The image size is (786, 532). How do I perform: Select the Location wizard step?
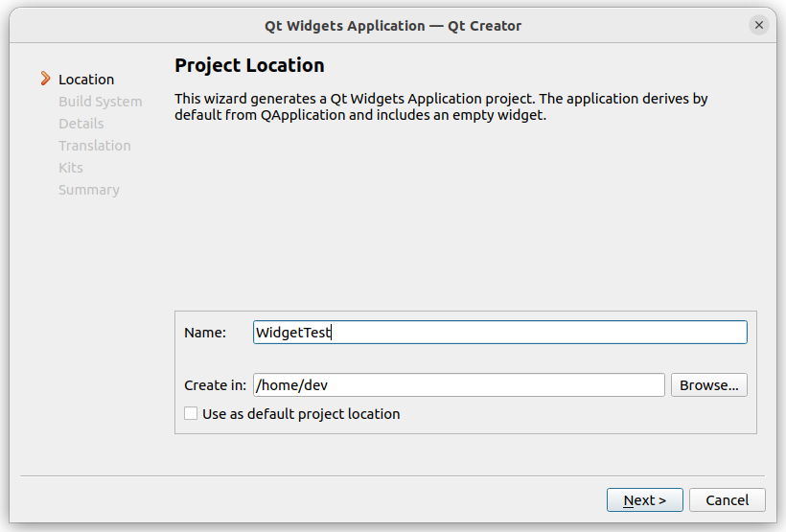coord(86,80)
